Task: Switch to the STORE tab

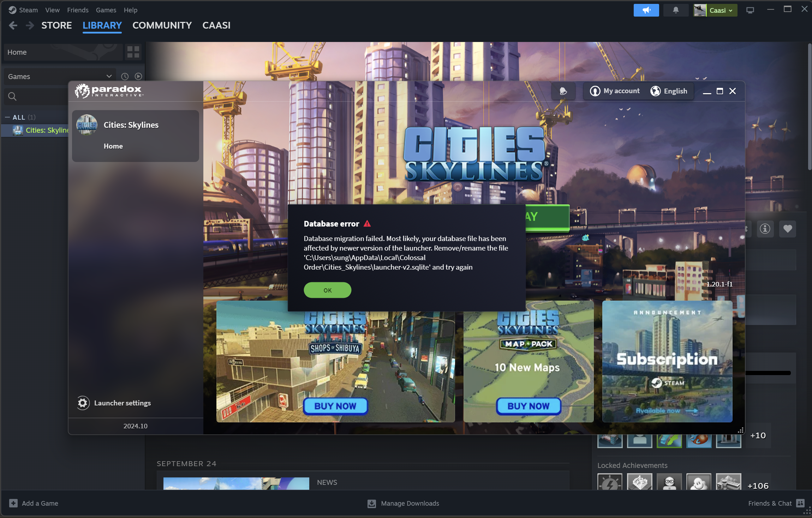Action: (56, 25)
